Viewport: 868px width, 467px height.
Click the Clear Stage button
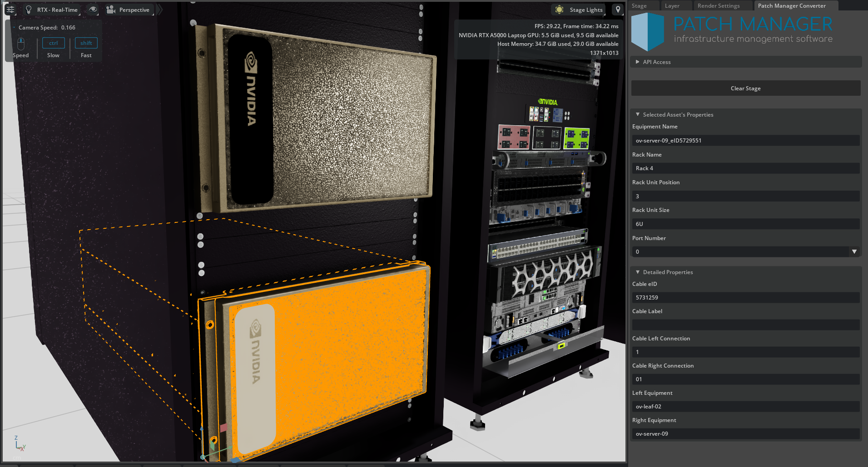(746, 88)
